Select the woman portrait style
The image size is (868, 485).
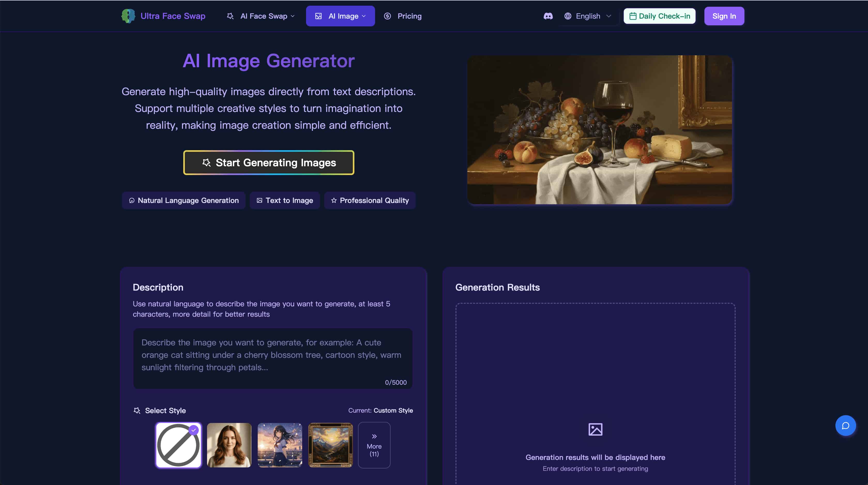point(229,445)
